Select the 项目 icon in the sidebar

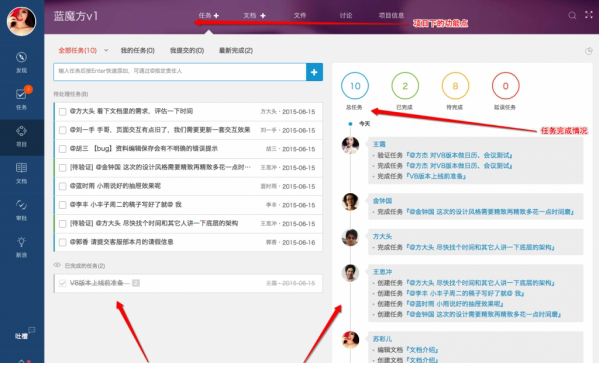coord(21,131)
